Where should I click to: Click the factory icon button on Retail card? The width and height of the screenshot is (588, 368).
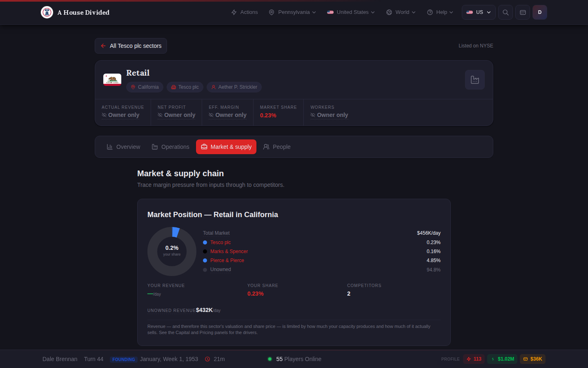coord(475,80)
